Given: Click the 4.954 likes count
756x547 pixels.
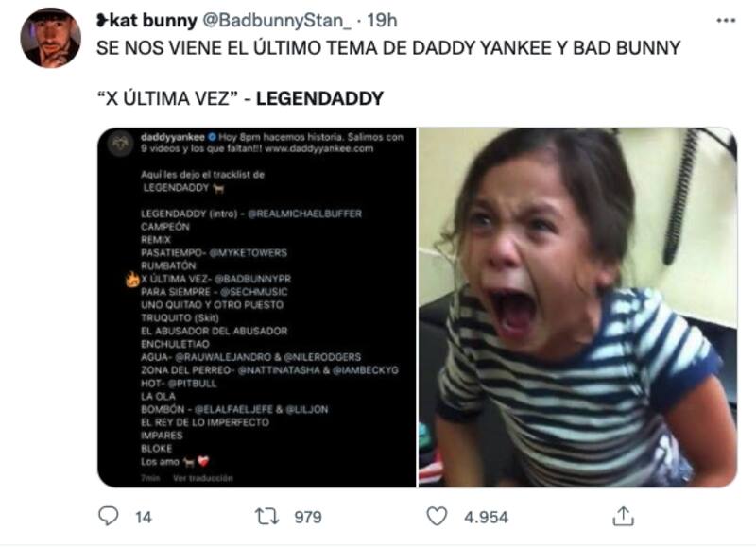Looking at the screenshot, I should 486,517.
